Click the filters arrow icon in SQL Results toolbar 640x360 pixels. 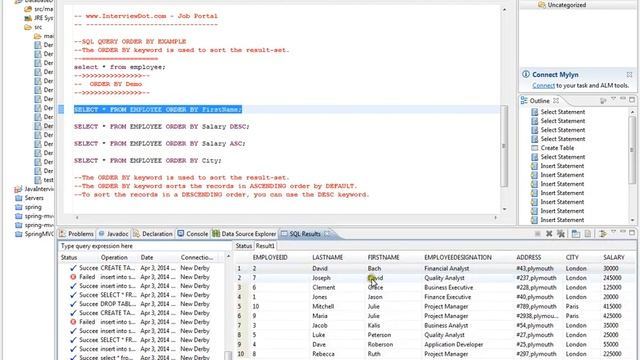point(602,233)
